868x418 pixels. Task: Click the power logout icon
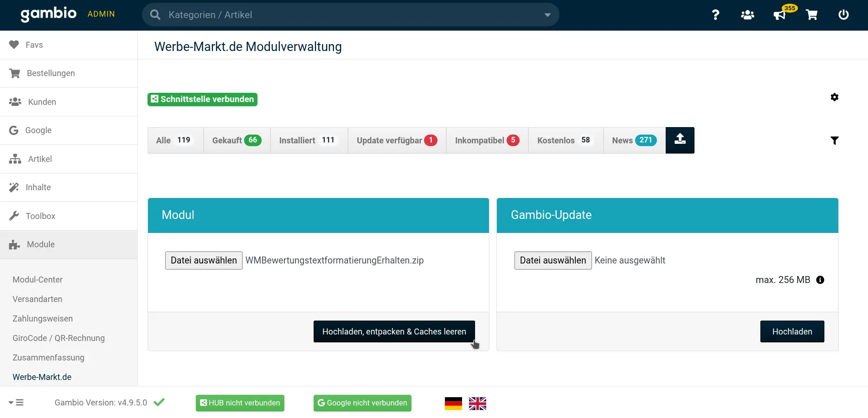(x=843, y=15)
